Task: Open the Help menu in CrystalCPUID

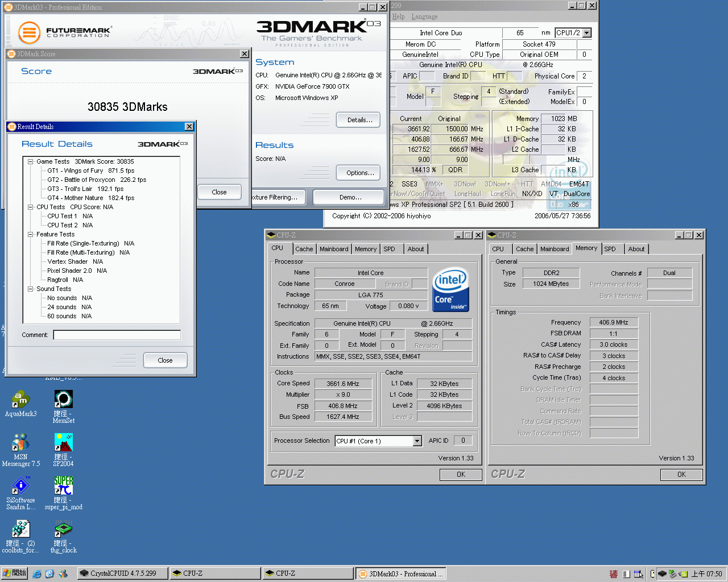Action: click(398, 16)
